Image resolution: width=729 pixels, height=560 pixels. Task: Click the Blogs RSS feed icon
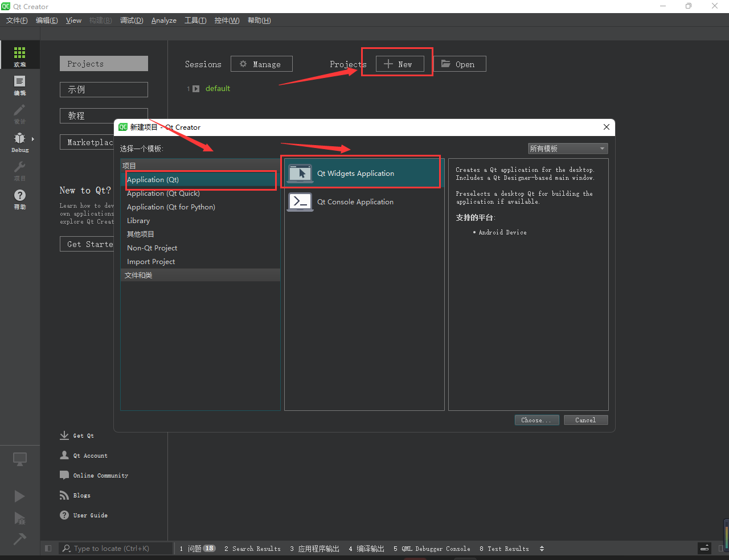click(x=64, y=495)
